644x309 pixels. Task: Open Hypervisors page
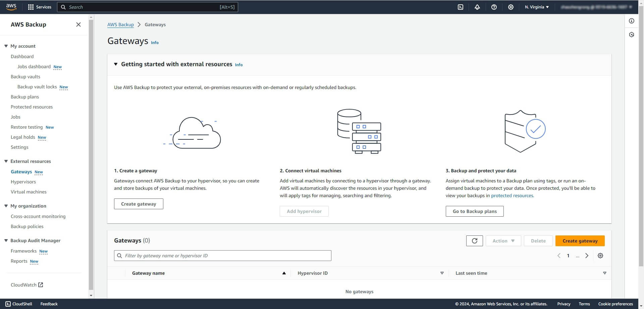click(23, 182)
